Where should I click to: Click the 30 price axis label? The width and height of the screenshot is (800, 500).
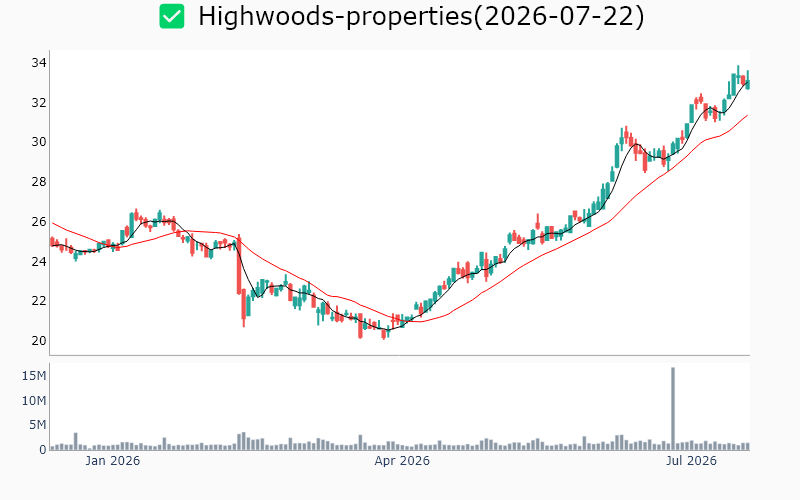click(x=39, y=142)
